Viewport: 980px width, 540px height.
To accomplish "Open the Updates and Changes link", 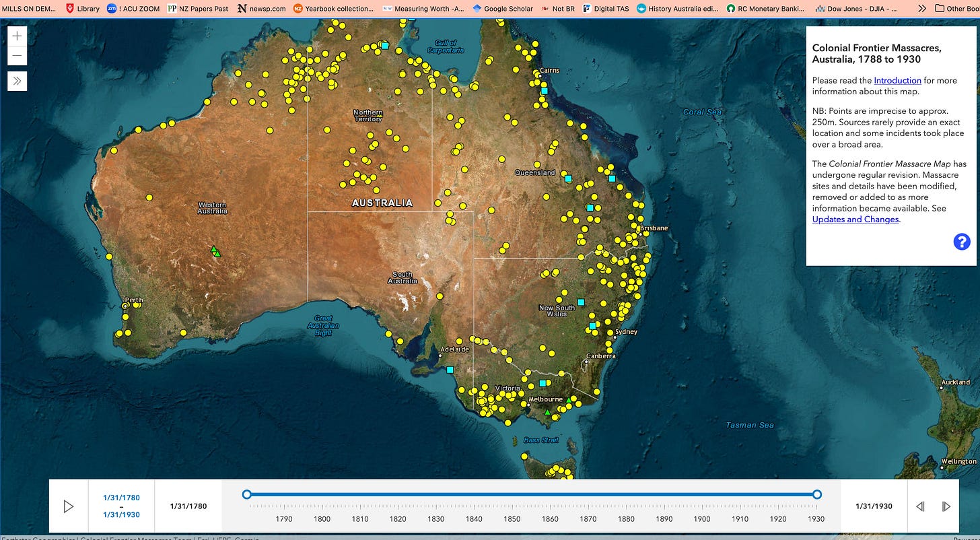I will 855,219.
